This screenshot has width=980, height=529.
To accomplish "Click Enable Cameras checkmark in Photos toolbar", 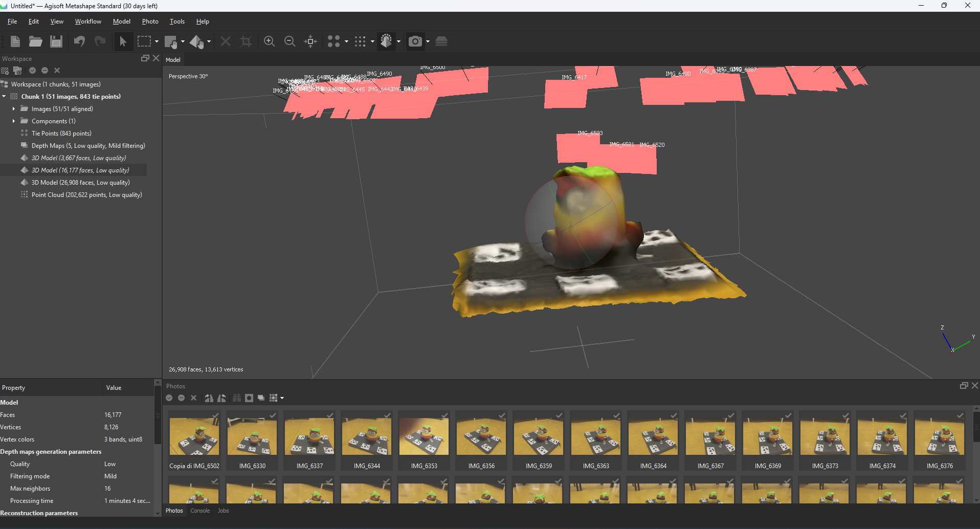I will (x=169, y=398).
